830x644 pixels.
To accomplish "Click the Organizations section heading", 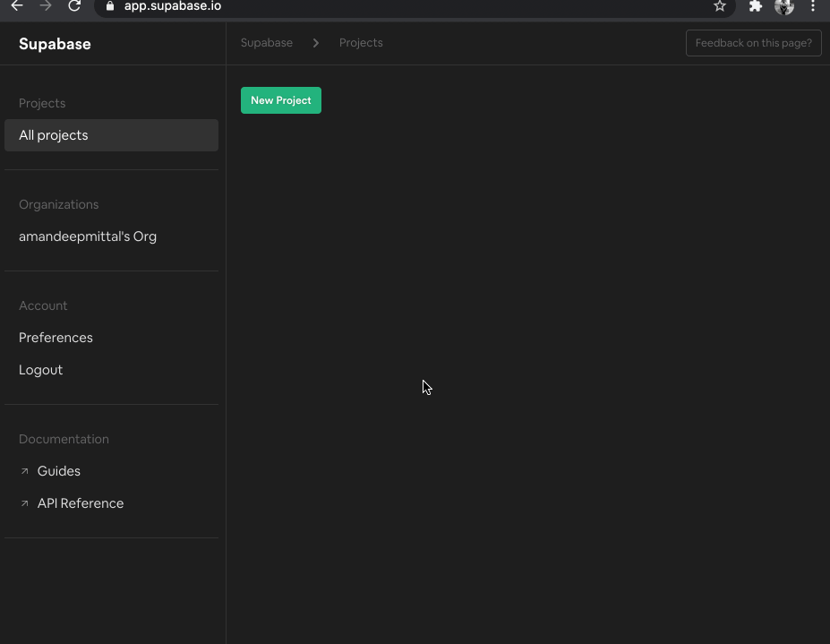I will pyautogui.click(x=58, y=204).
